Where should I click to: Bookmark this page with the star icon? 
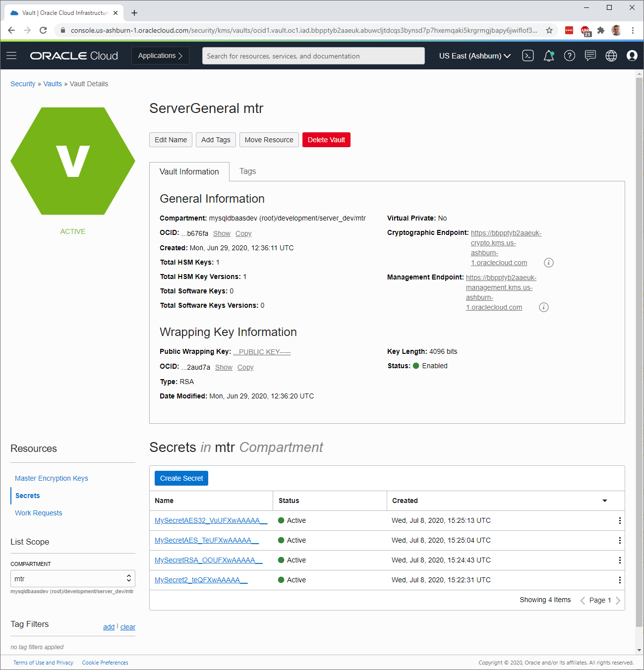549,30
